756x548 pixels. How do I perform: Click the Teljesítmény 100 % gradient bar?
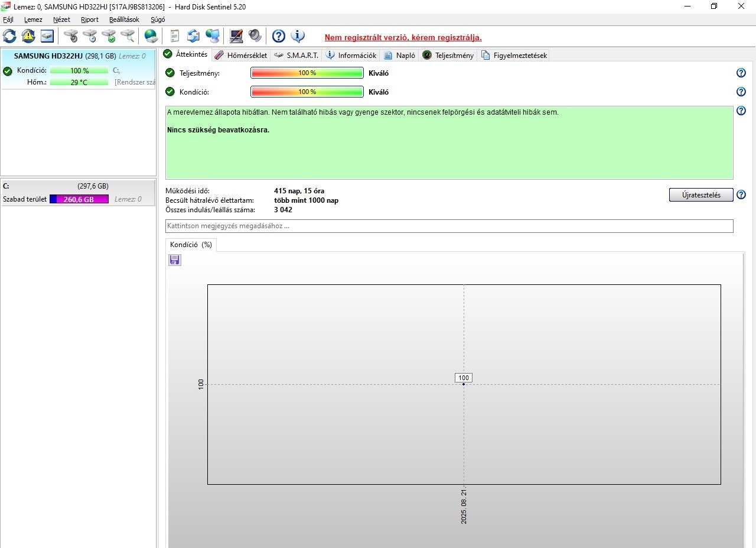tap(307, 73)
